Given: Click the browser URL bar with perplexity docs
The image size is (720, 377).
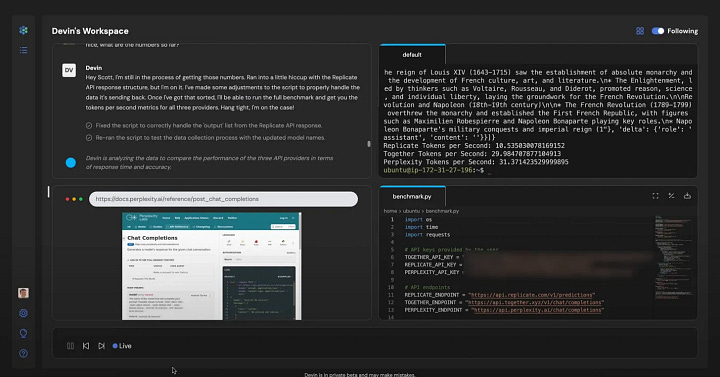Looking at the screenshot, I should pyautogui.click(x=223, y=199).
